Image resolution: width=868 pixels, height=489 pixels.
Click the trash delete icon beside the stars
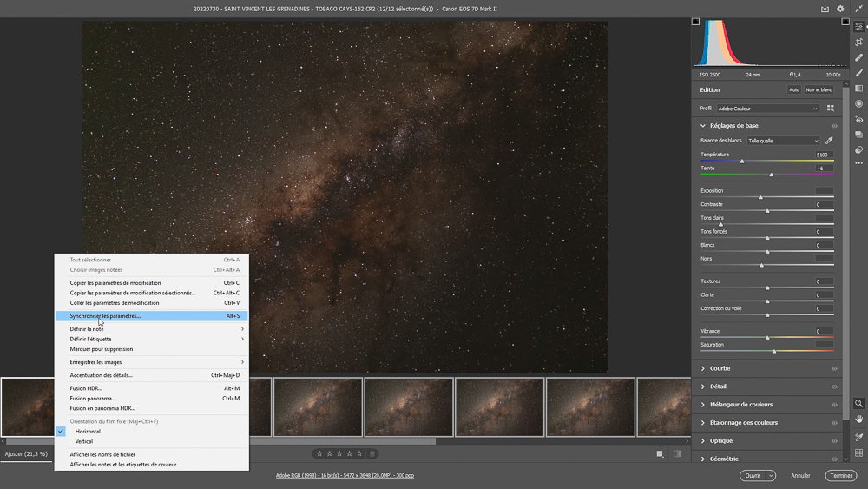[372, 453]
